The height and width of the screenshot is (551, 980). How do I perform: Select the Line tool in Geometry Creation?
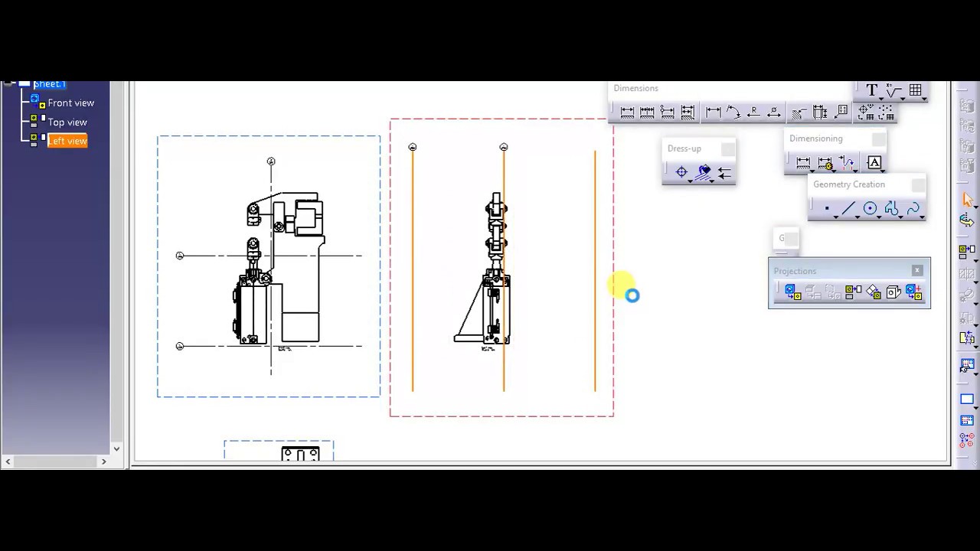848,208
